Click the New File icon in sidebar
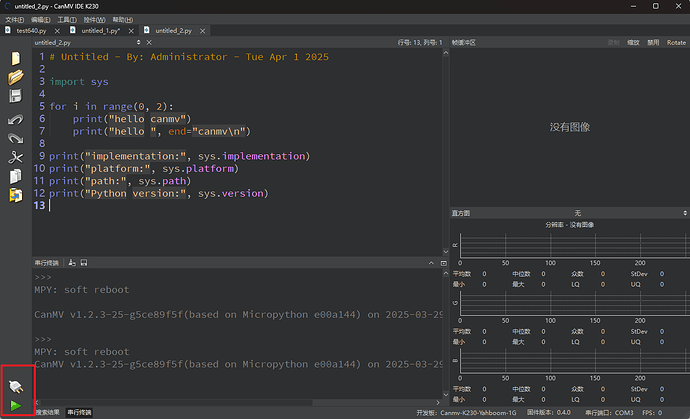690x419 pixels. coord(15,57)
